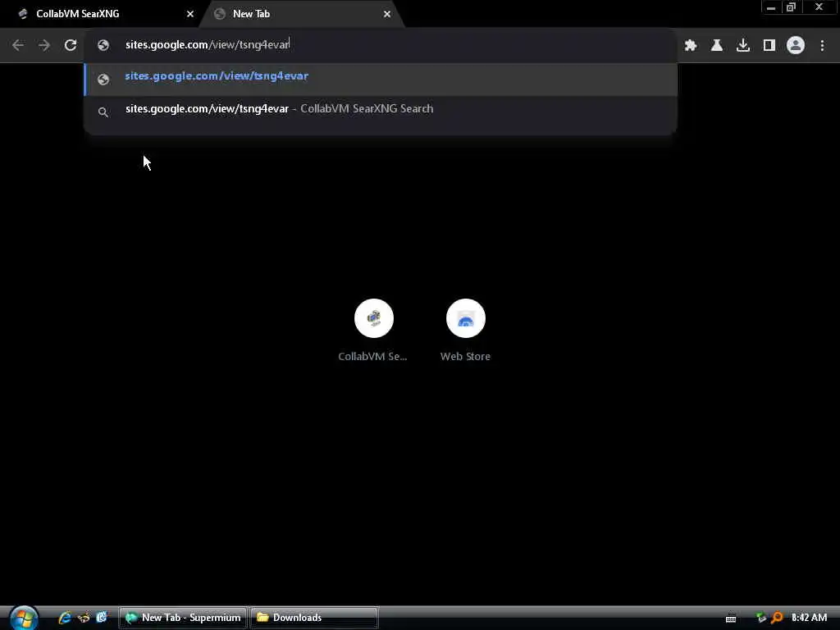
Task: Launch the third Quick Launch icon
Action: (101, 617)
